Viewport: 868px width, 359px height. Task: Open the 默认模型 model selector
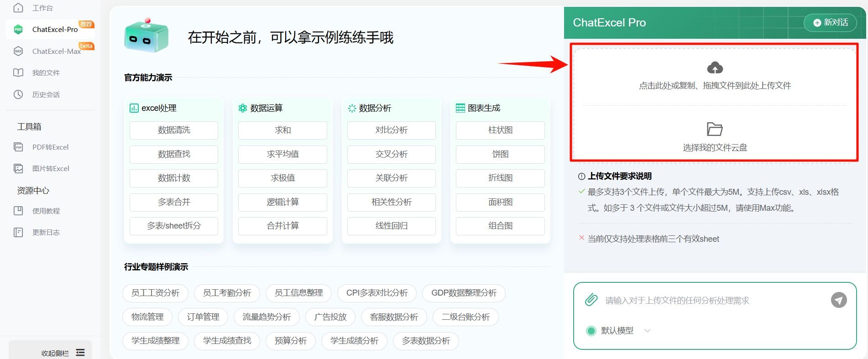point(617,331)
